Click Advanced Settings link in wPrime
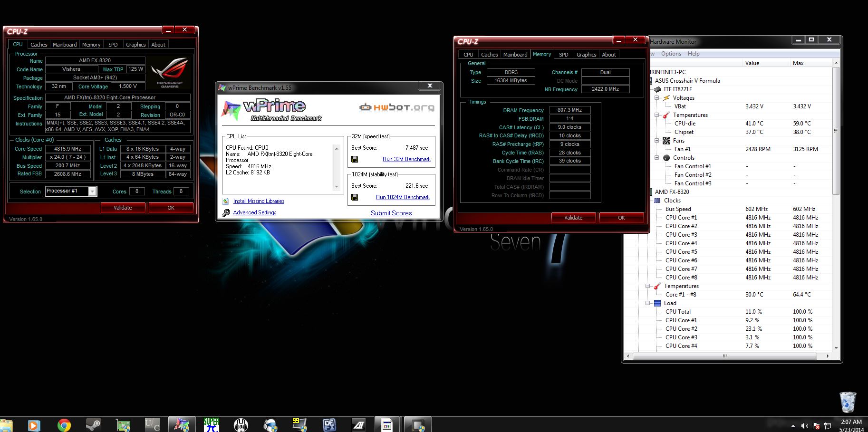 coord(254,212)
